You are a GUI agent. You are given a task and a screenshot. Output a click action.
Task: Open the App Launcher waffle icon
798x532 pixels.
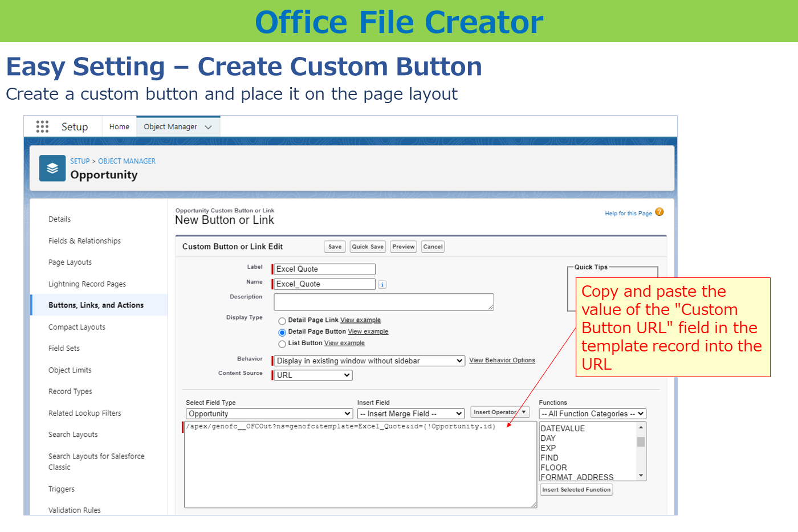(x=42, y=126)
